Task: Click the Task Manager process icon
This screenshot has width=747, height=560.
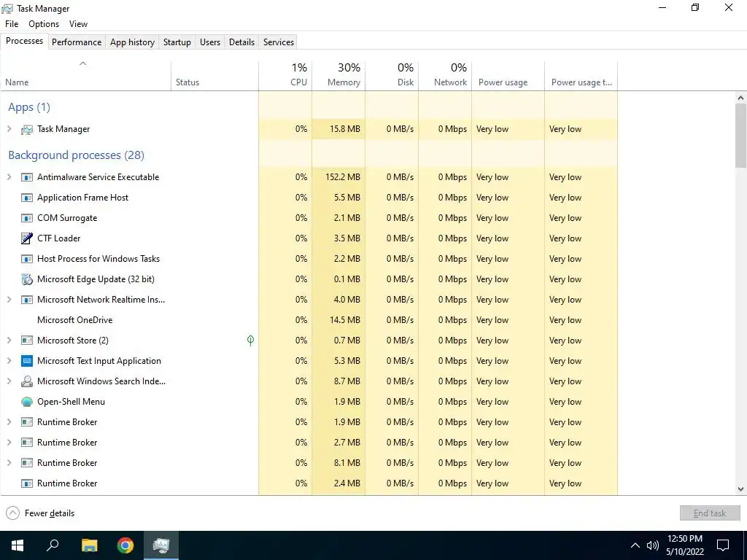Action: (x=27, y=129)
